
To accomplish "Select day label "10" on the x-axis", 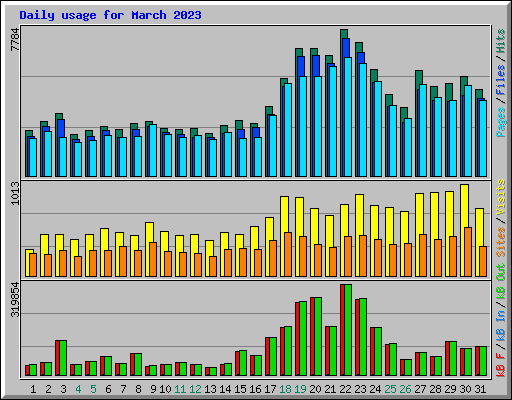I will [x=165, y=389].
